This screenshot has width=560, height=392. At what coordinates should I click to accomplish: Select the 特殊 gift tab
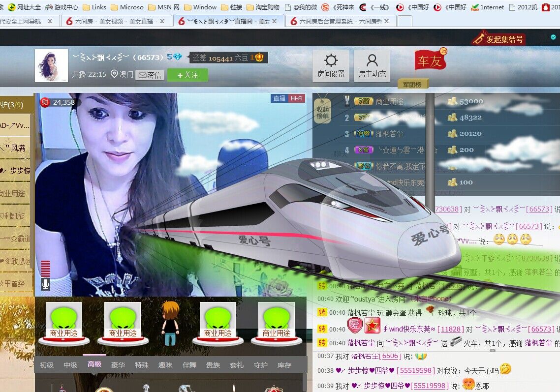pos(142,365)
